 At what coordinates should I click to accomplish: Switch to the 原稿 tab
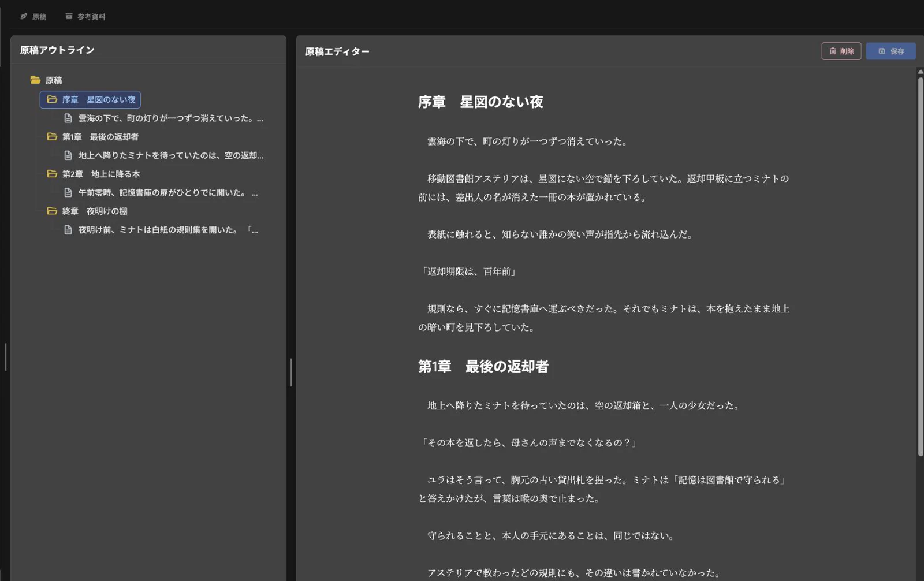click(x=33, y=17)
